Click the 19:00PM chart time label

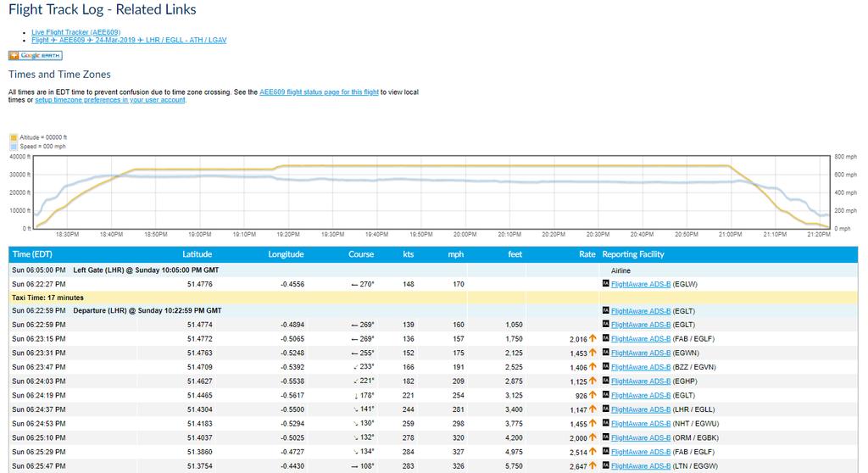(199, 234)
